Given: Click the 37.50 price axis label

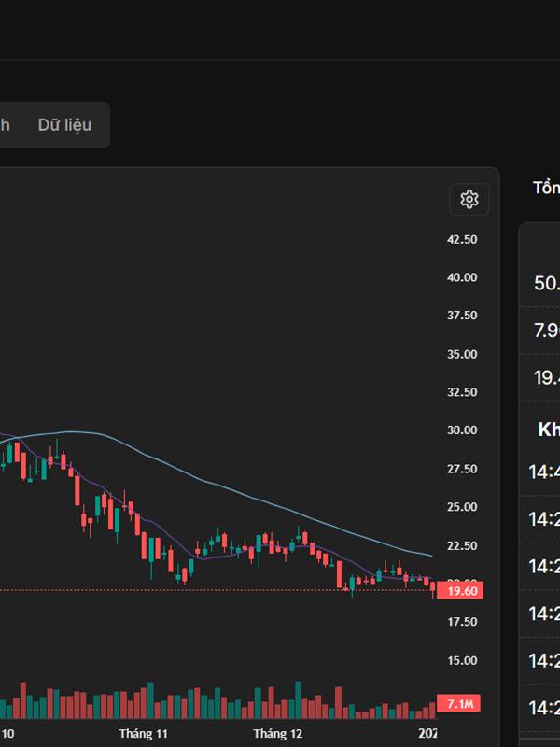Looking at the screenshot, I should pos(462,316).
